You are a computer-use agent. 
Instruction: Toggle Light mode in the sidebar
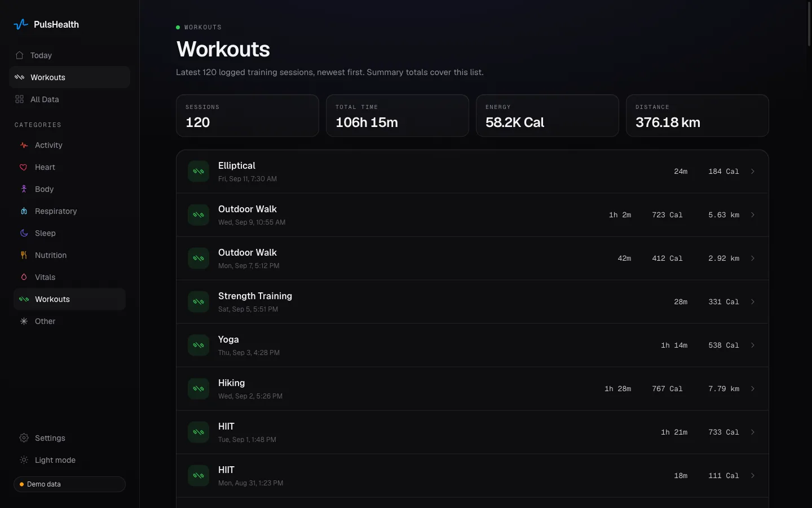pos(69,460)
